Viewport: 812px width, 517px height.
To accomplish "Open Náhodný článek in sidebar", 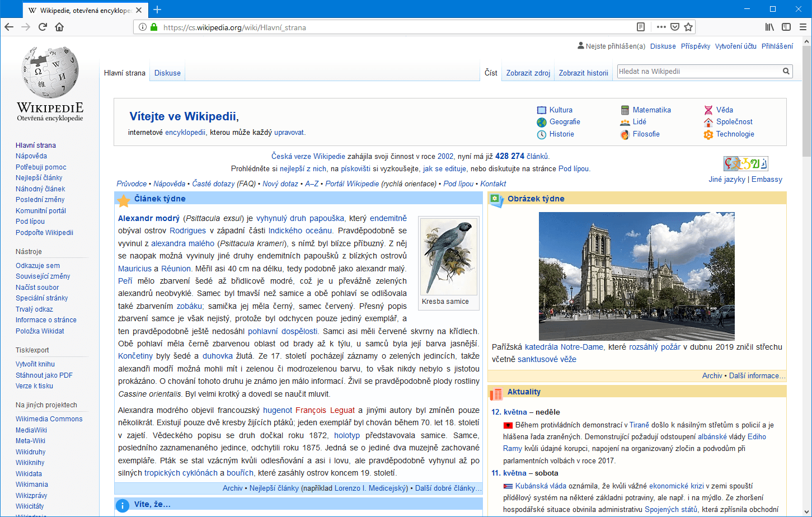I will (40, 189).
